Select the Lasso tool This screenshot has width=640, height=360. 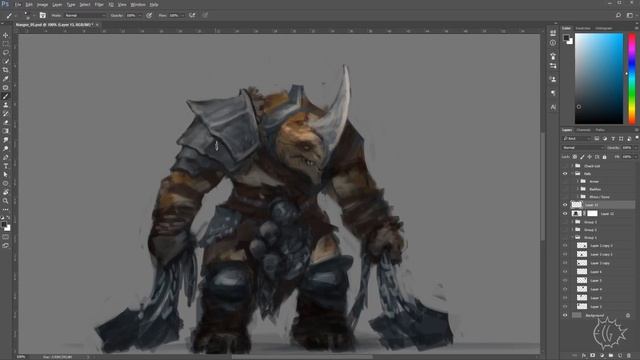[x=5, y=53]
